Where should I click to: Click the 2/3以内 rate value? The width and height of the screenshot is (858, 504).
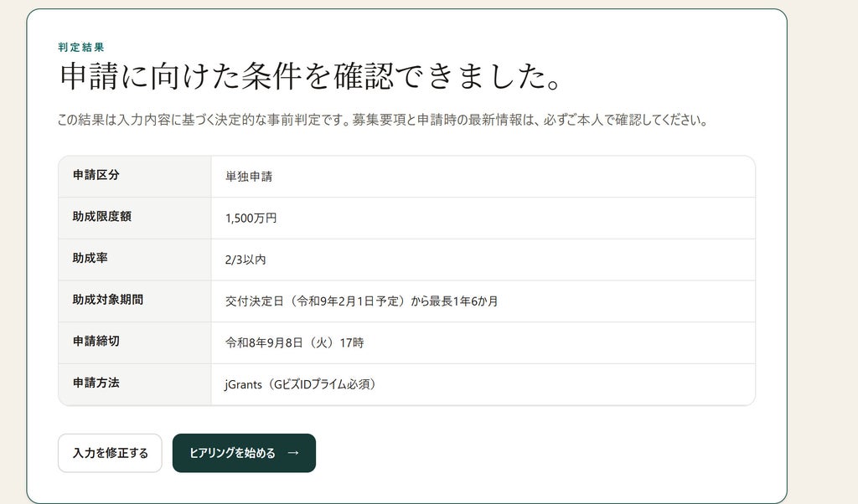pos(246,260)
